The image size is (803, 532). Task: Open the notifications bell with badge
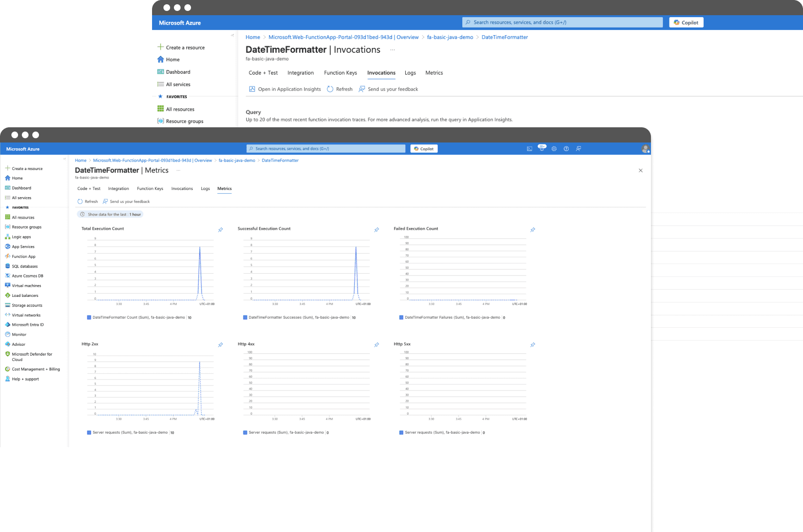pyautogui.click(x=542, y=149)
